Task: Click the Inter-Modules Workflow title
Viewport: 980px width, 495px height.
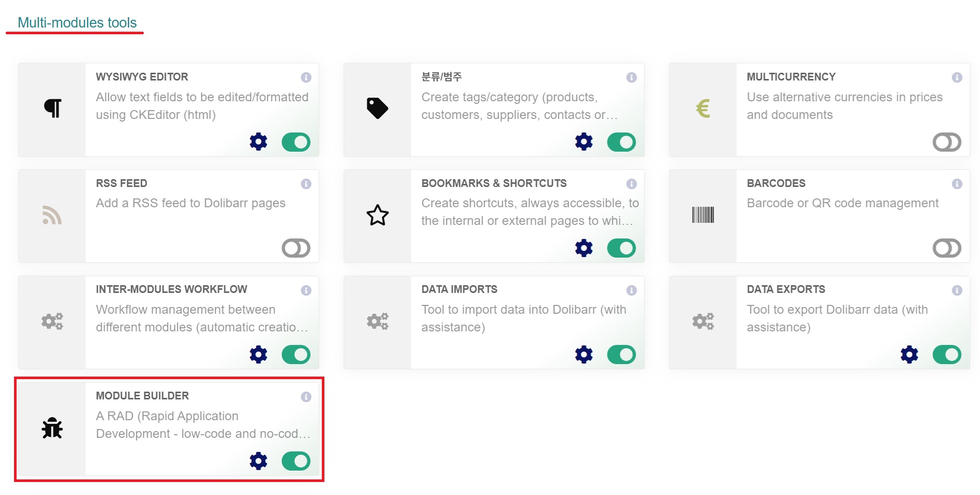Action: (x=171, y=289)
